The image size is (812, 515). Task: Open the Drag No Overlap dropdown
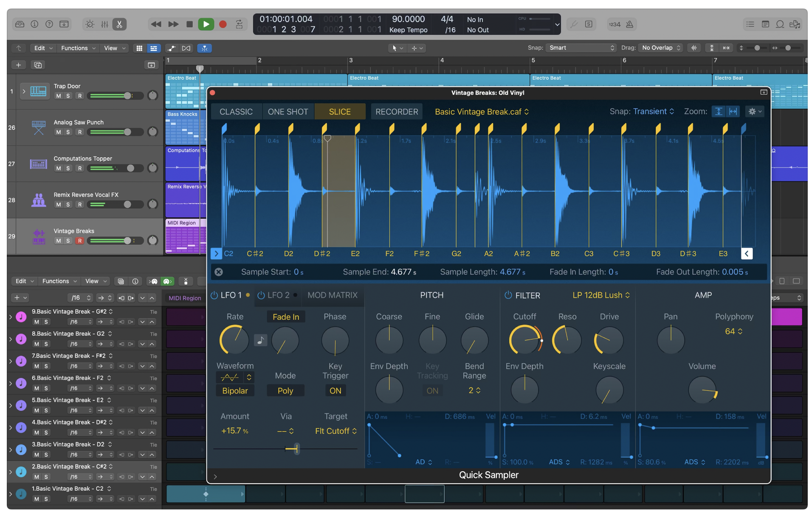(661, 48)
